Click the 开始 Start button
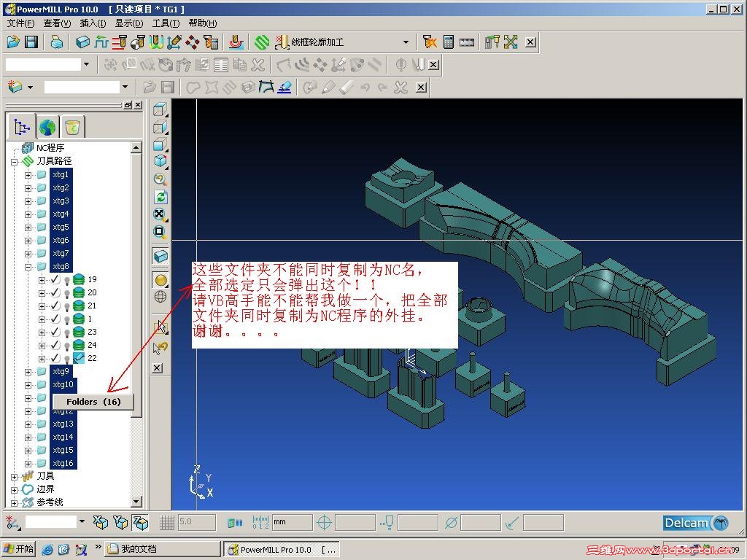Viewport: 747px width, 560px height. coord(18,548)
